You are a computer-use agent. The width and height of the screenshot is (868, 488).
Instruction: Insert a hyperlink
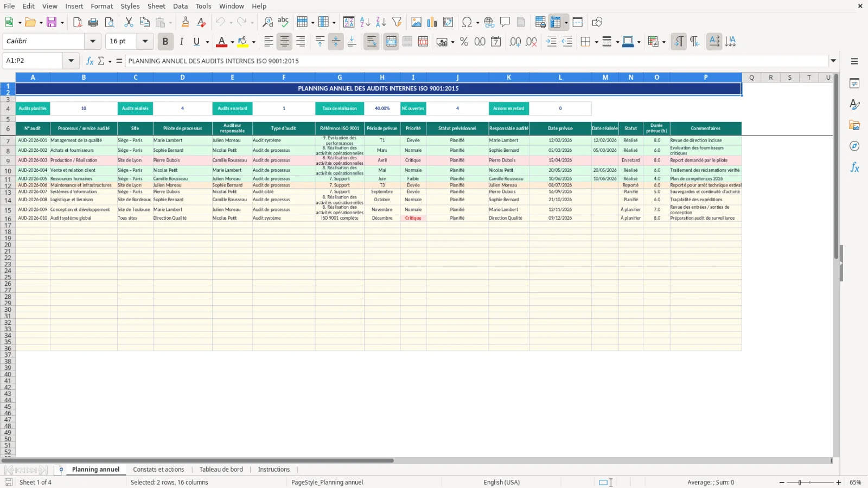[x=489, y=22]
